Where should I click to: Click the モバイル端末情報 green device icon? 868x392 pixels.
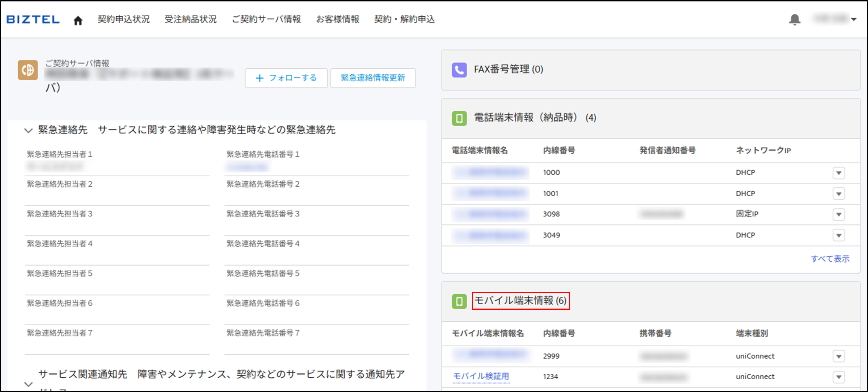459,301
